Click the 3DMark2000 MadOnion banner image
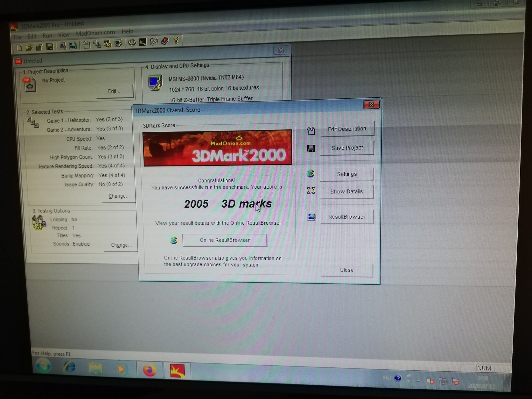Viewport: 532px width, 399px height. tap(218, 148)
